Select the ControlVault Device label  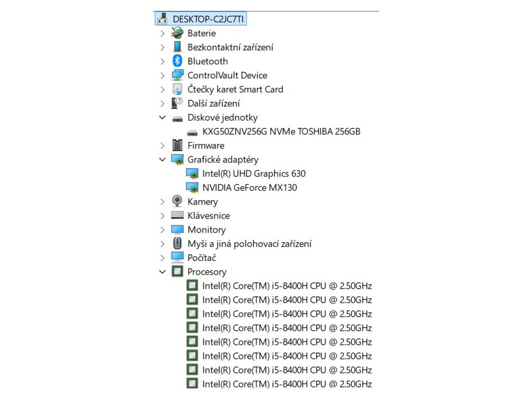click(228, 75)
